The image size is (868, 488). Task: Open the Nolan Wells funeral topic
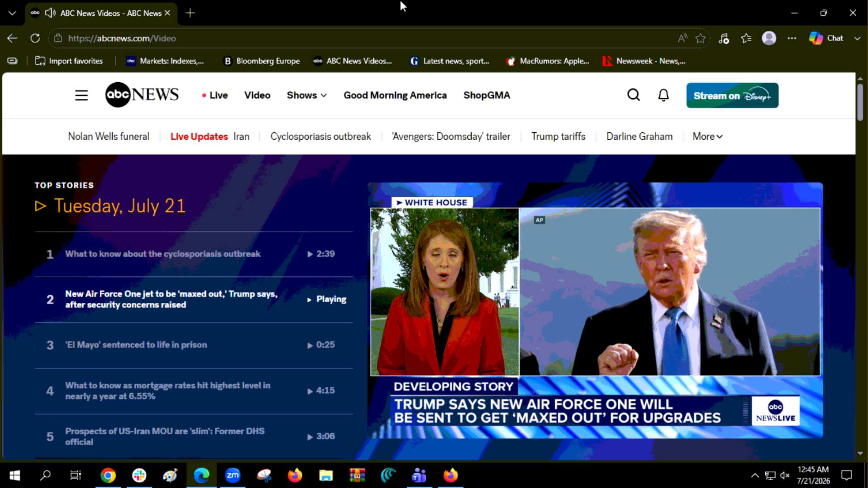pos(109,137)
